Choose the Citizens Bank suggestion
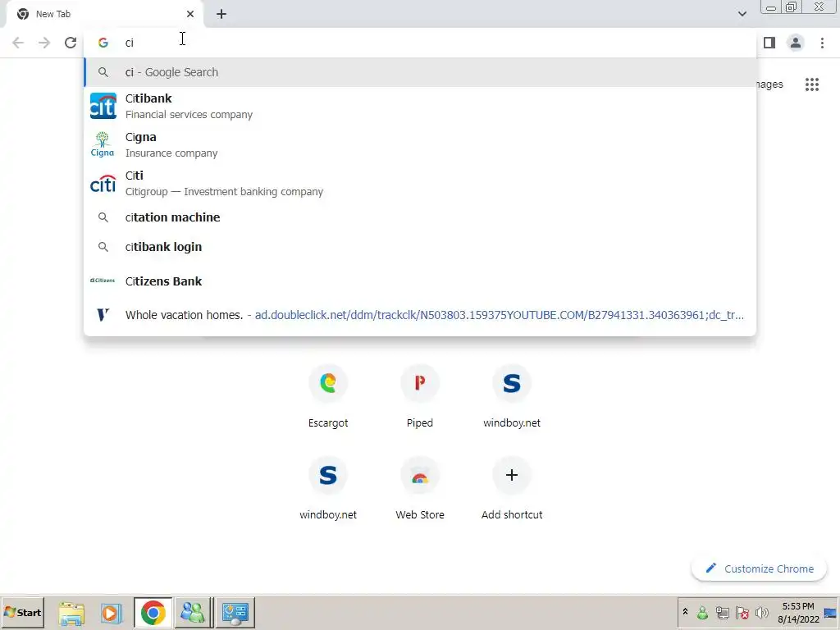The width and height of the screenshot is (840, 630). tap(420, 281)
